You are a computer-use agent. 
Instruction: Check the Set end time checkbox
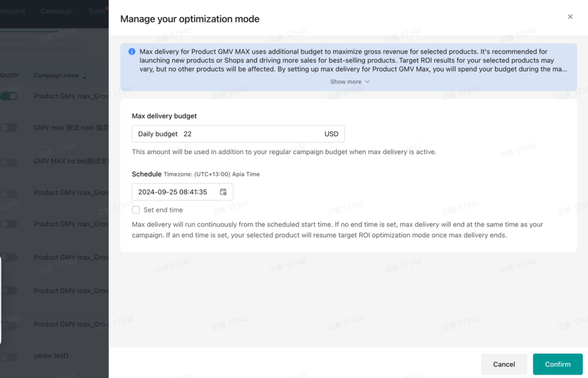(x=136, y=210)
